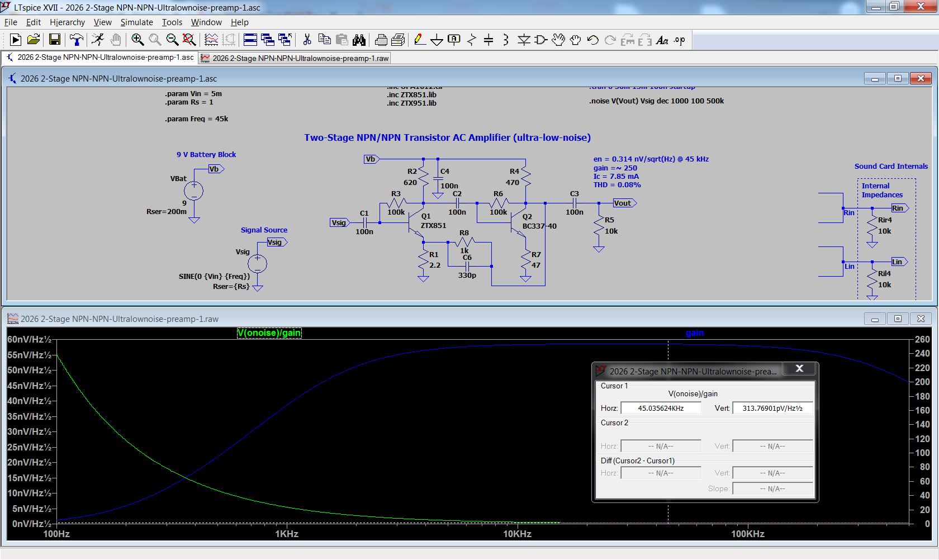Open the View menu
939x560 pixels.
pos(102,22)
